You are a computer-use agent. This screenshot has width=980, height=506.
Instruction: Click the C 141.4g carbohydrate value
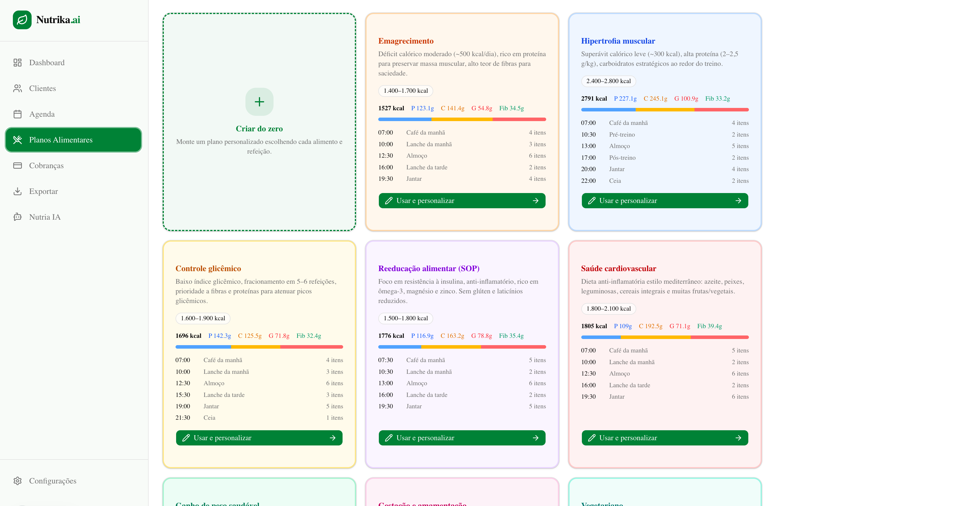[x=453, y=109]
